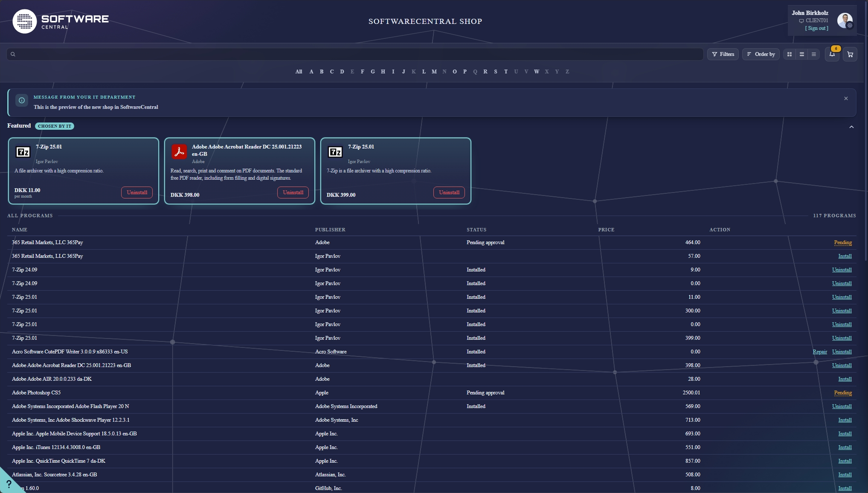Collapse the Featured section
This screenshot has height=493, width=868.
[x=851, y=127]
